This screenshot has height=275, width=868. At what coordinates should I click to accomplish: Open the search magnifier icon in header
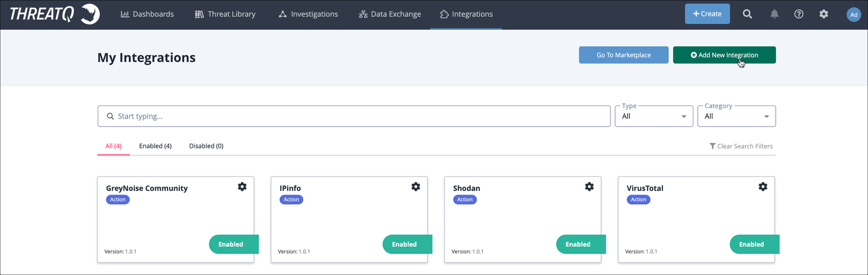point(748,14)
